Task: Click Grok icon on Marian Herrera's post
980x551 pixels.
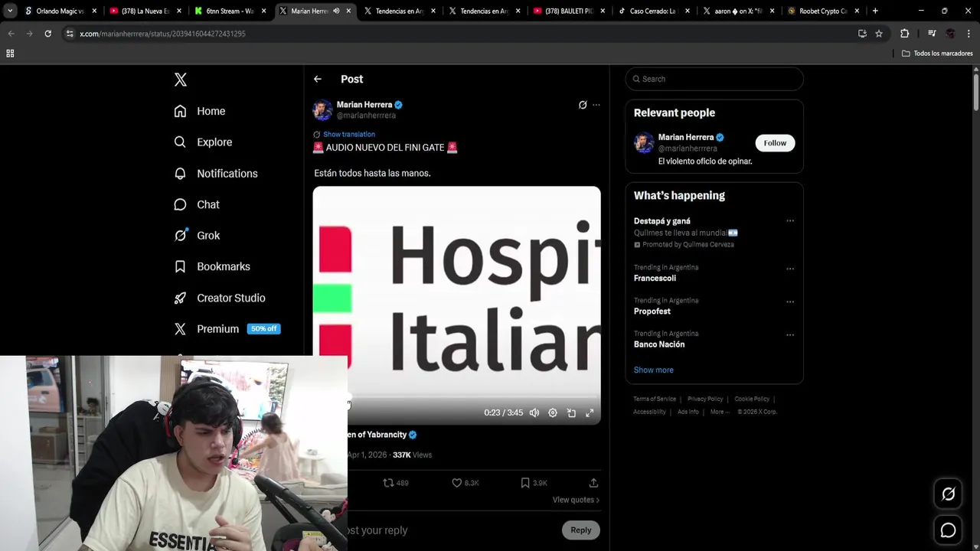Action: (583, 105)
